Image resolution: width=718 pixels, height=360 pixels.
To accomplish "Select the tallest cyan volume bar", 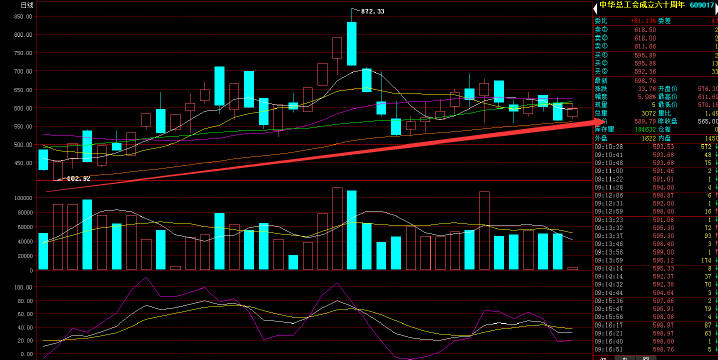I will click(352, 230).
